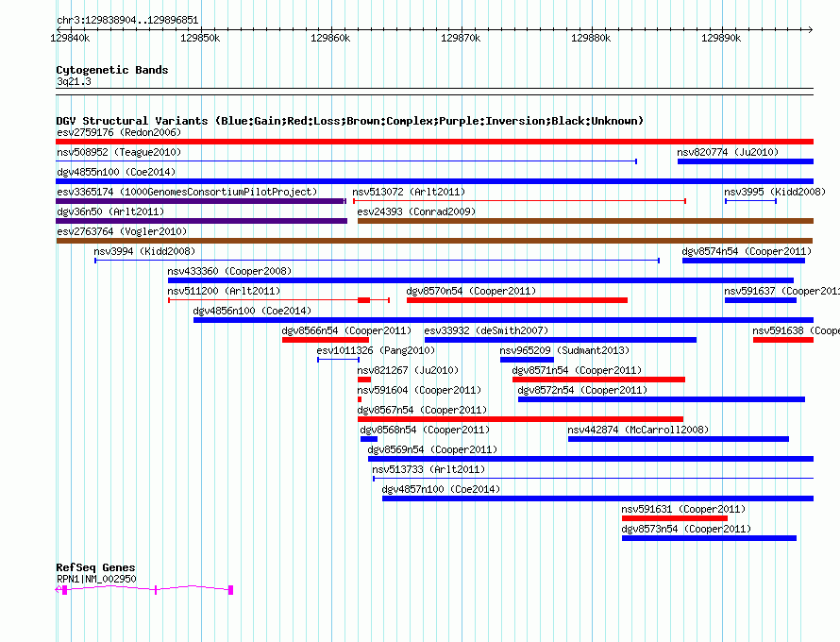Open the dgv8571n54 (Cooper2011) label
840x642 pixels.
tap(577, 370)
